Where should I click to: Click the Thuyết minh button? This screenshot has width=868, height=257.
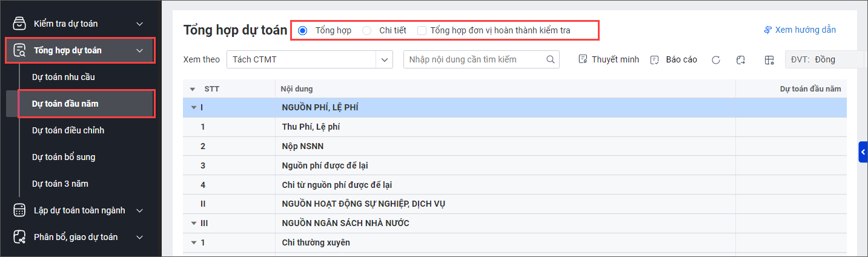609,59
